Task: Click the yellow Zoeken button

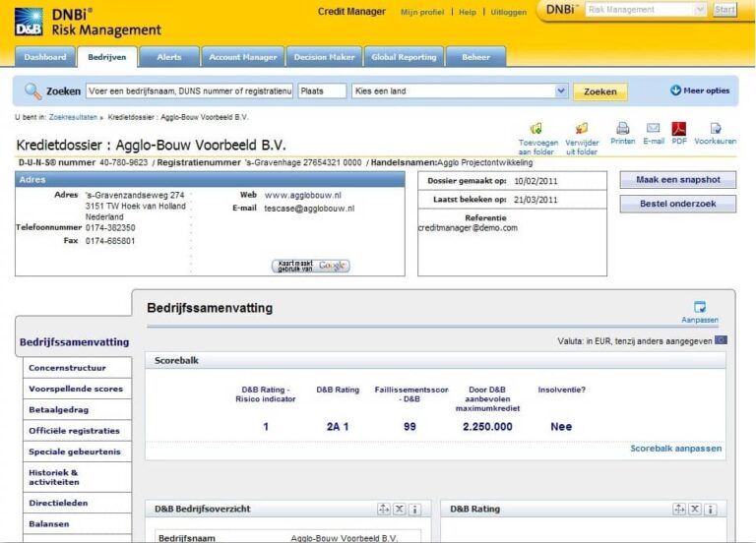Action: click(x=600, y=91)
